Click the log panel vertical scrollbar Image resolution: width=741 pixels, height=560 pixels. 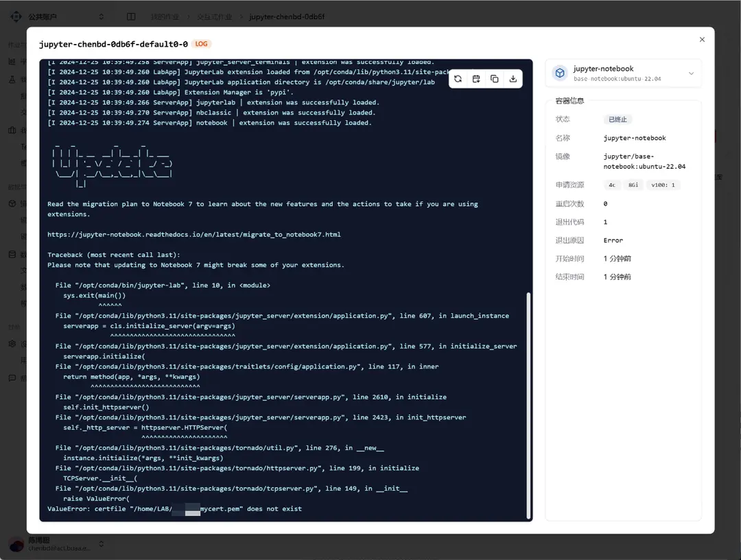click(x=528, y=406)
